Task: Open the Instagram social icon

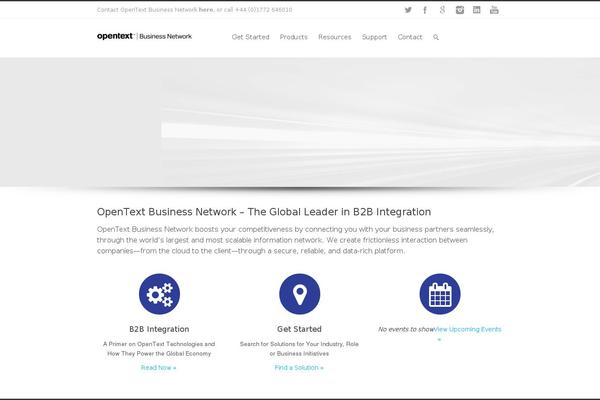Action: [x=460, y=10]
